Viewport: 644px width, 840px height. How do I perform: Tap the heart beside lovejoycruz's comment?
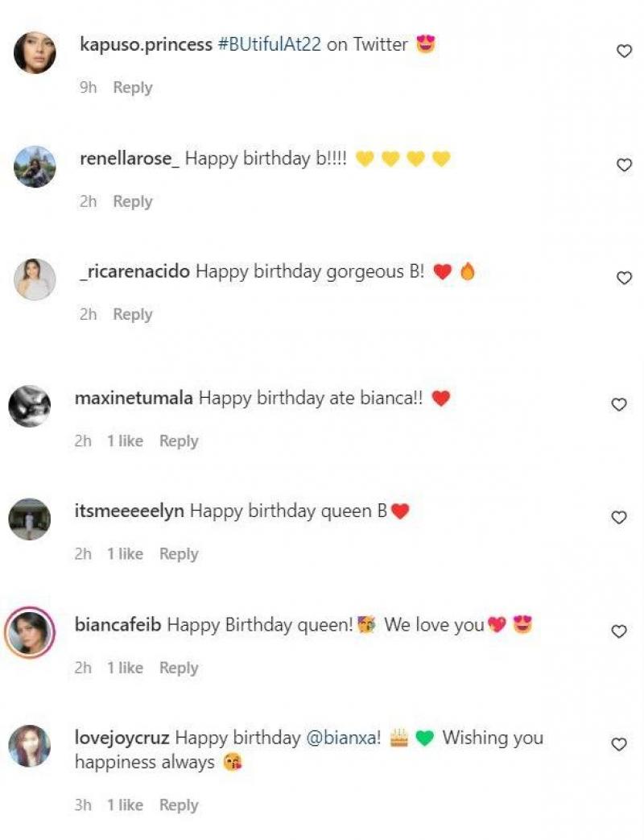[x=619, y=744]
